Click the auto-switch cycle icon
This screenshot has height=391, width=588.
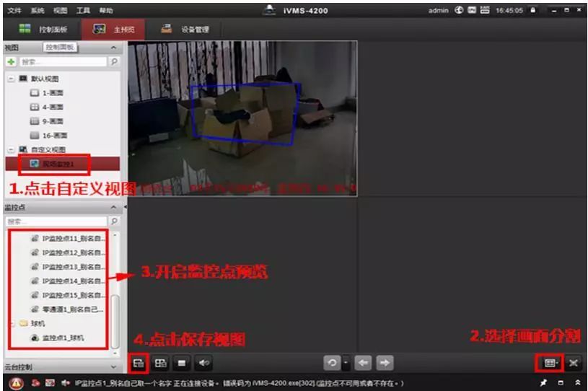click(332, 363)
